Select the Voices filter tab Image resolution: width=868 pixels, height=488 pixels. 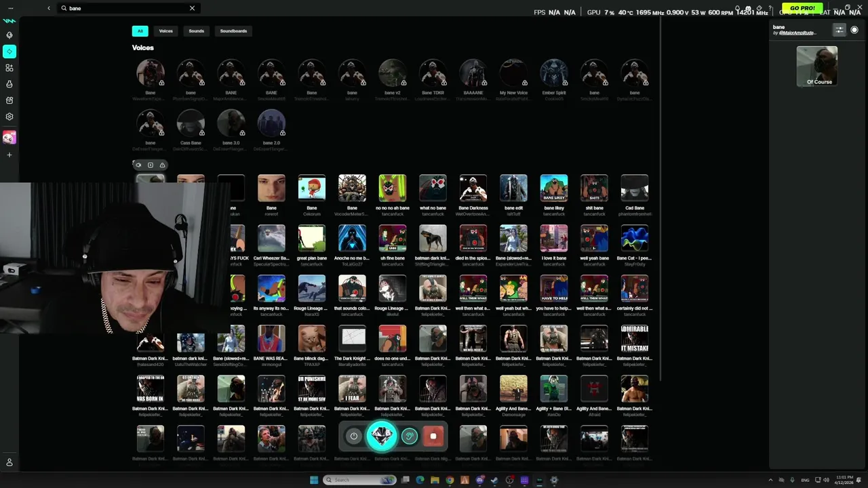tap(166, 31)
